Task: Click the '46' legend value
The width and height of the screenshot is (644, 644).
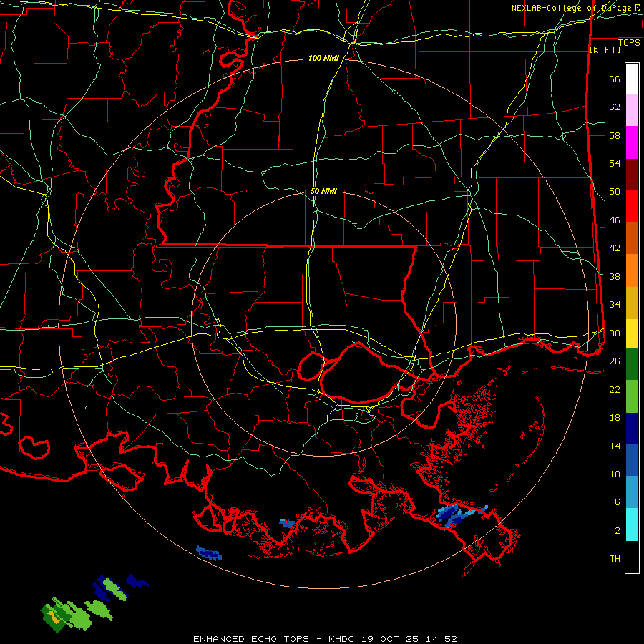Action: [x=615, y=220]
